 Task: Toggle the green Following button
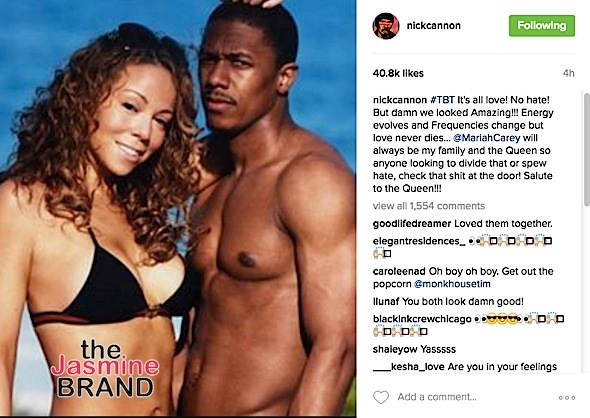[542, 26]
